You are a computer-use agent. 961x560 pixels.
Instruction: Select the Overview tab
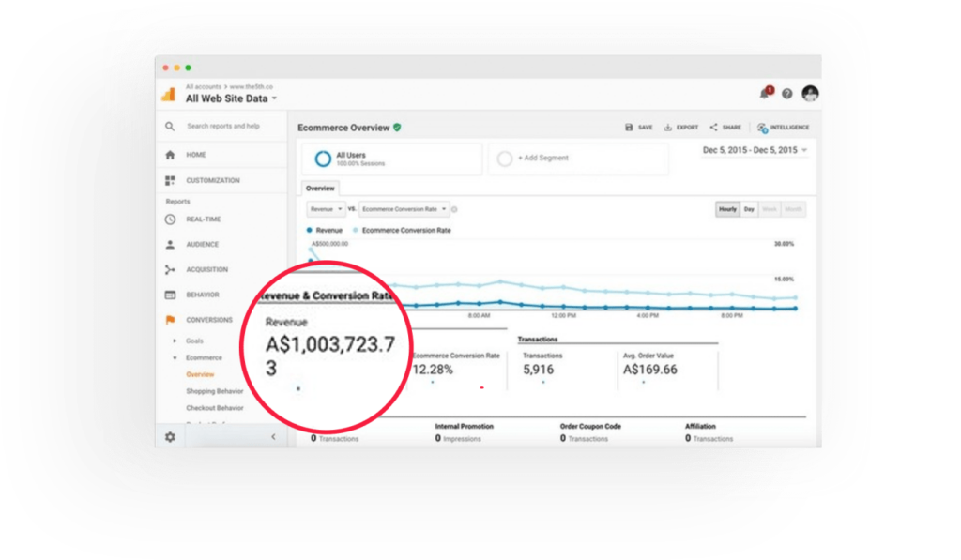320,189
